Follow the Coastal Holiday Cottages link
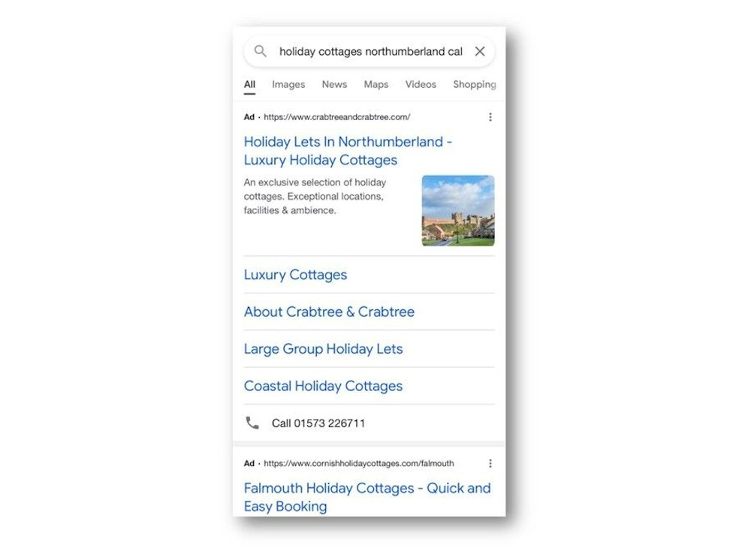The width and height of the screenshot is (751, 560). click(x=323, y=386)
